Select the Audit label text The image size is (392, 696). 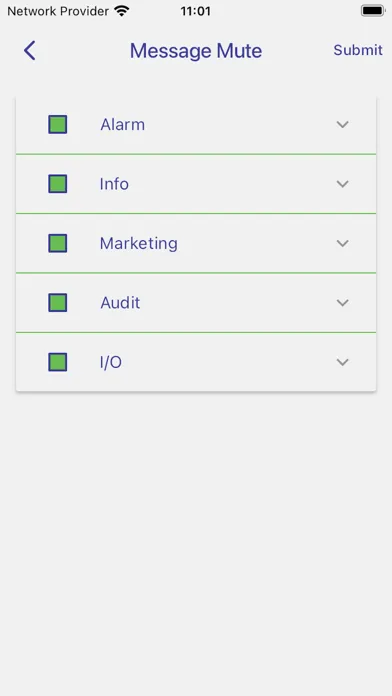tap(120, 303)
